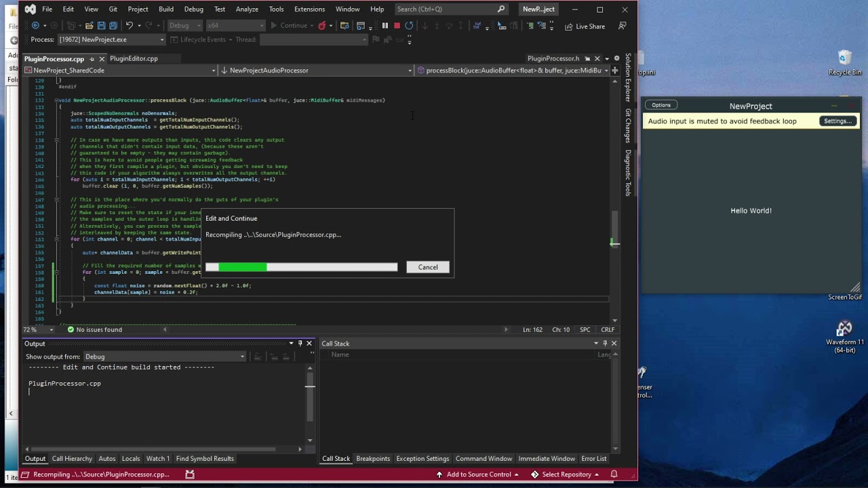Click the Navigate Backward arrow icon
The image size is (868, 488).
click(35, 26)
